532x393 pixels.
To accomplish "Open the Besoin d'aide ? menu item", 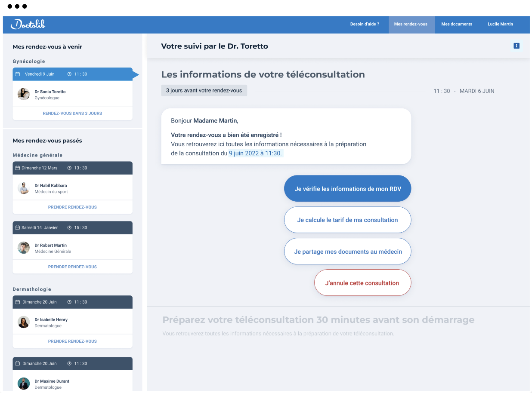I will click(365, 24).
